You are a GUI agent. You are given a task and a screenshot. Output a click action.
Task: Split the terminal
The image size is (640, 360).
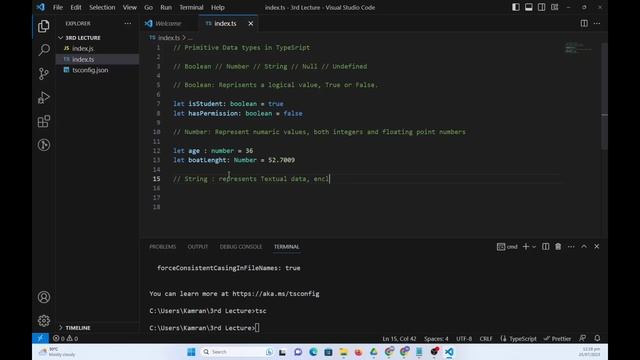[x=545, y=247]
